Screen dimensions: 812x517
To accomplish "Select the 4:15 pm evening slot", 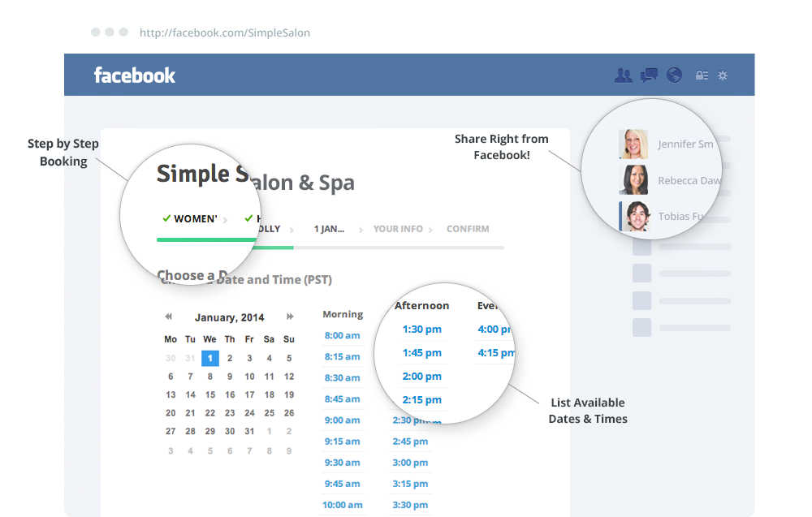I will tap(496, 353).
